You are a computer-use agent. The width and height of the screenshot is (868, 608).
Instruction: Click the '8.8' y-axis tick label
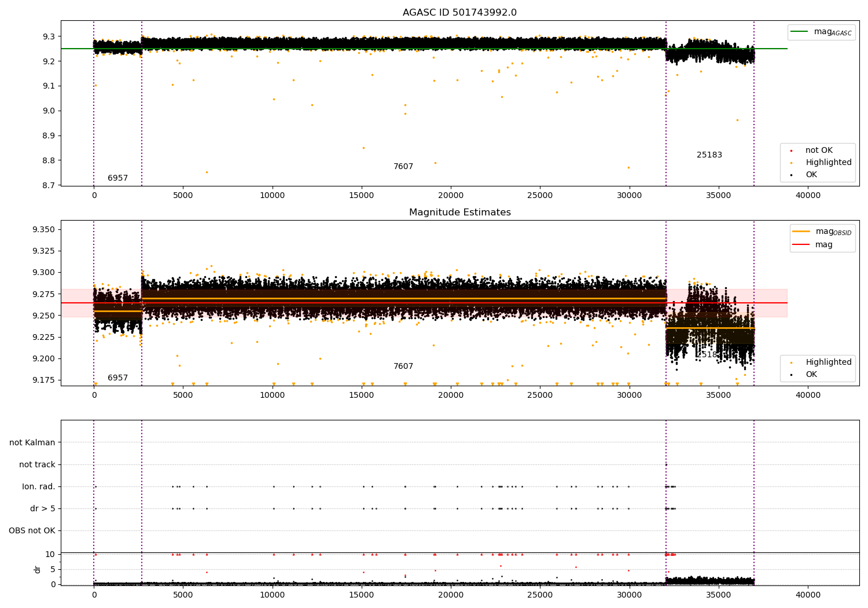point(48,161)
